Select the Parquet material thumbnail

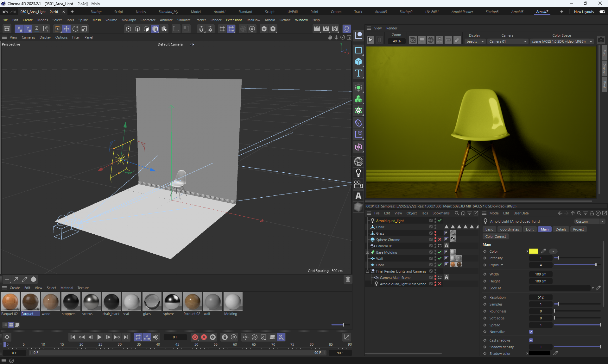30,302
